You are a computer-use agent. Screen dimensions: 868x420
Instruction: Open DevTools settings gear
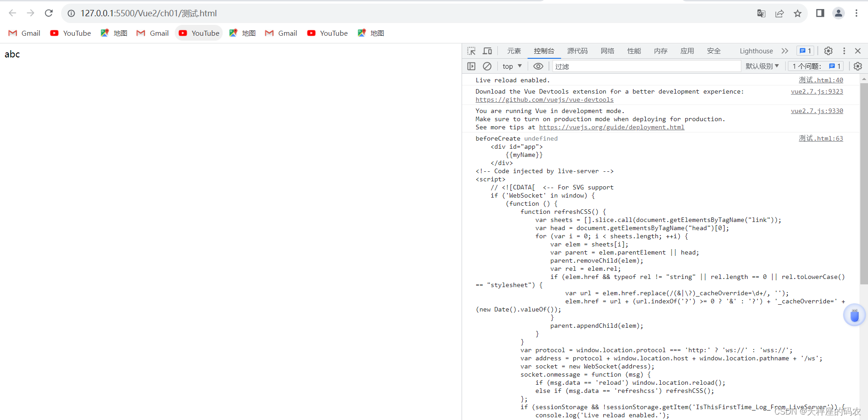click(828, 51)
